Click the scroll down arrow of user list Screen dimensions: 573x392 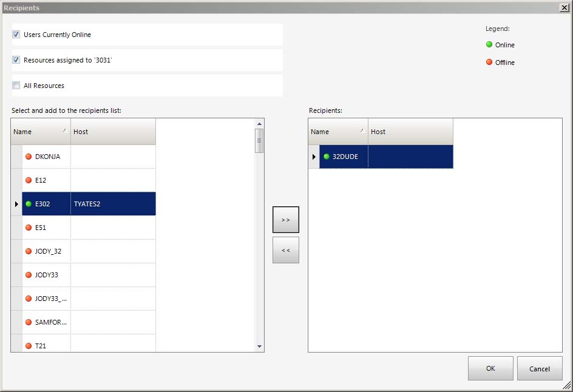click(x=259, y=346)
